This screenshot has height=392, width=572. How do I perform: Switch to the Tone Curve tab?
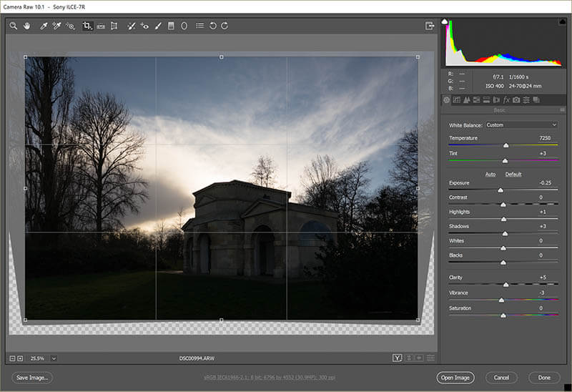click(x=456, y=99)
